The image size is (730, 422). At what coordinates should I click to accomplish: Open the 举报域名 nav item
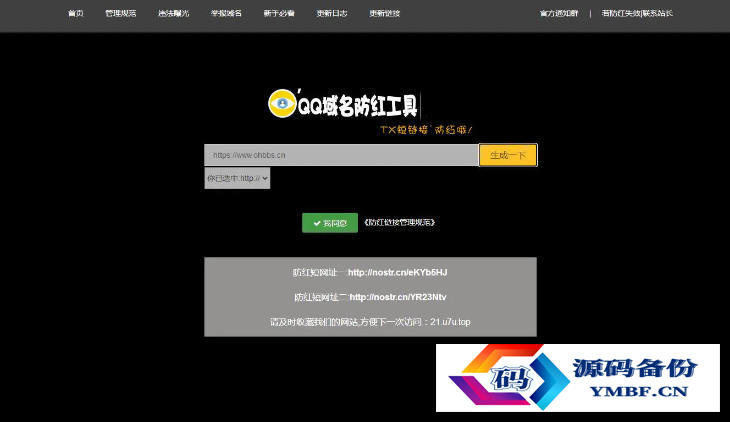[x=226, y=14]
